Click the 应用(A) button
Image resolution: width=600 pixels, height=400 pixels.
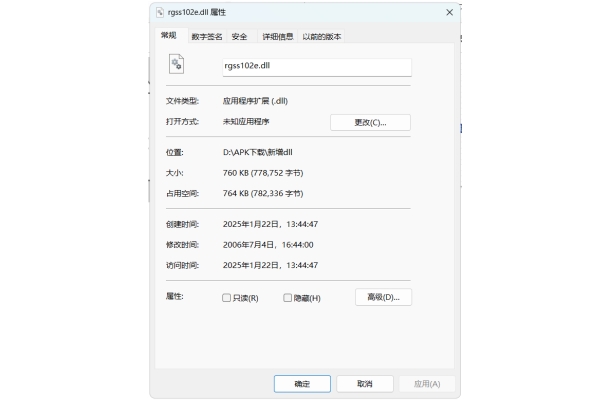coord(427,384)
